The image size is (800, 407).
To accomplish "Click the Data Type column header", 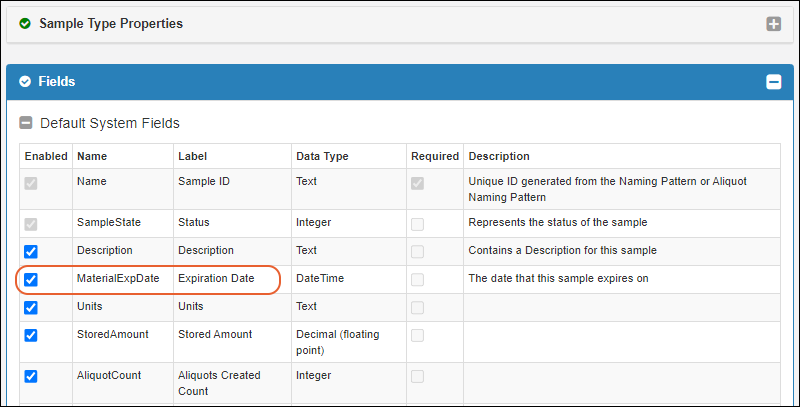I will tap(322, 157).
